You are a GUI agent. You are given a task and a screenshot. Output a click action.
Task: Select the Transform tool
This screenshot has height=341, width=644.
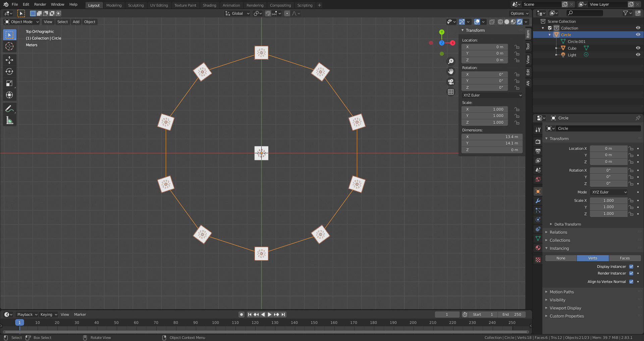10,95
